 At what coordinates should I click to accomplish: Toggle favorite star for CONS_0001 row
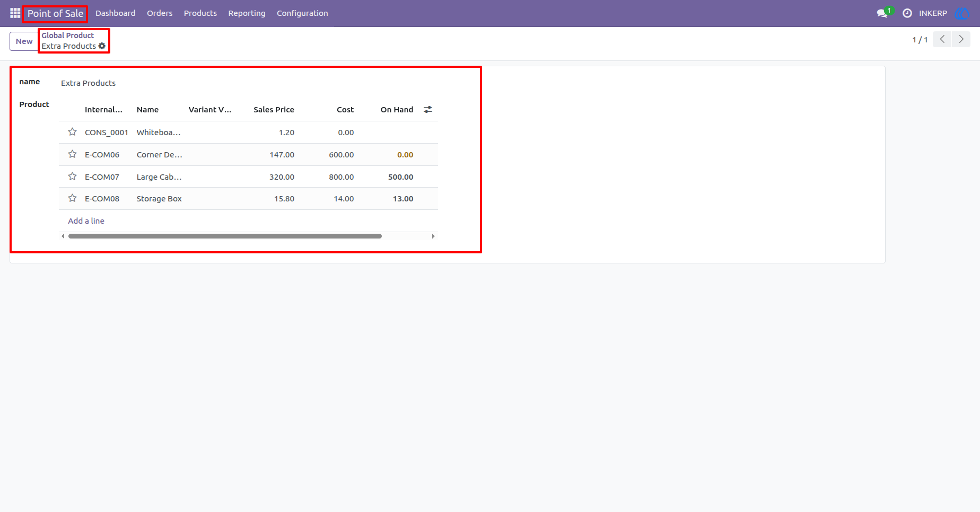[72, 132]
